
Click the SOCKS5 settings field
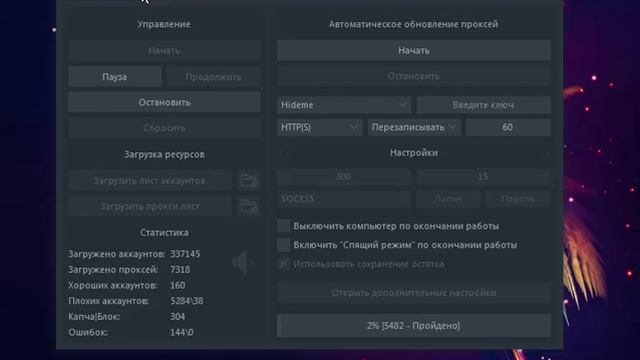tap(344, 199)
